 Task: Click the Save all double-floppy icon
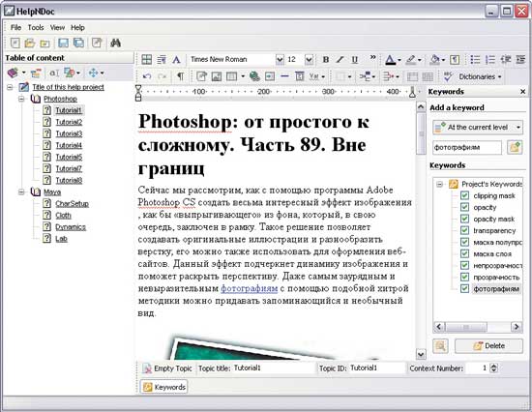[x=78, y=44]
